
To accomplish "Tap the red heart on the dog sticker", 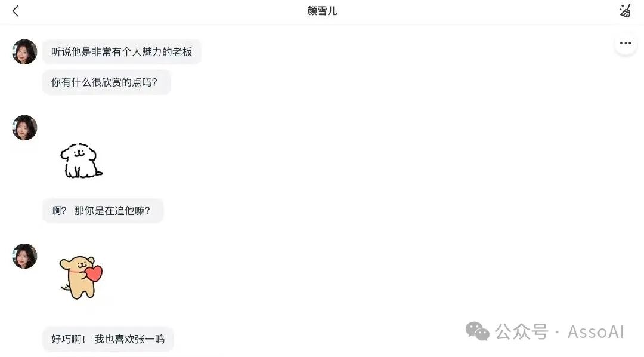I will [x=94, y=273].
